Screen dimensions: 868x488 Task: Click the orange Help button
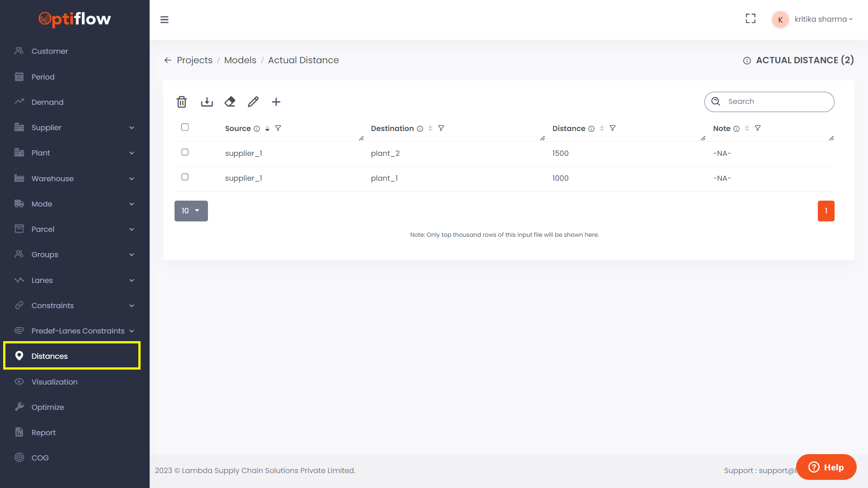click(826, 467)
